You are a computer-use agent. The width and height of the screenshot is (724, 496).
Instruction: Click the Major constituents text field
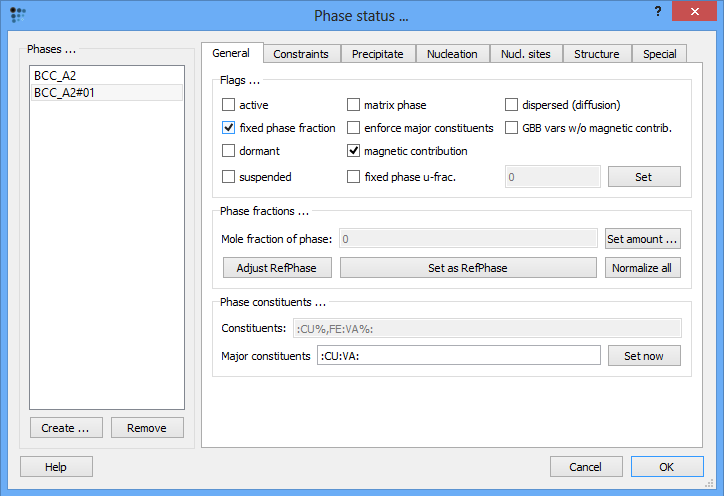click(x=458, y=356)
